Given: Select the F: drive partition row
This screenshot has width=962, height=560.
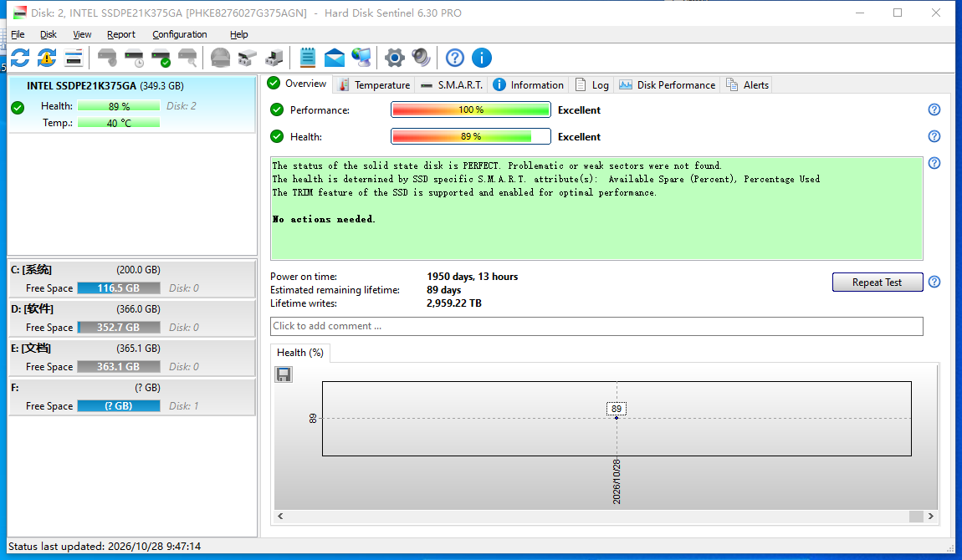Looking at the screenshot, I should point(132,396).
